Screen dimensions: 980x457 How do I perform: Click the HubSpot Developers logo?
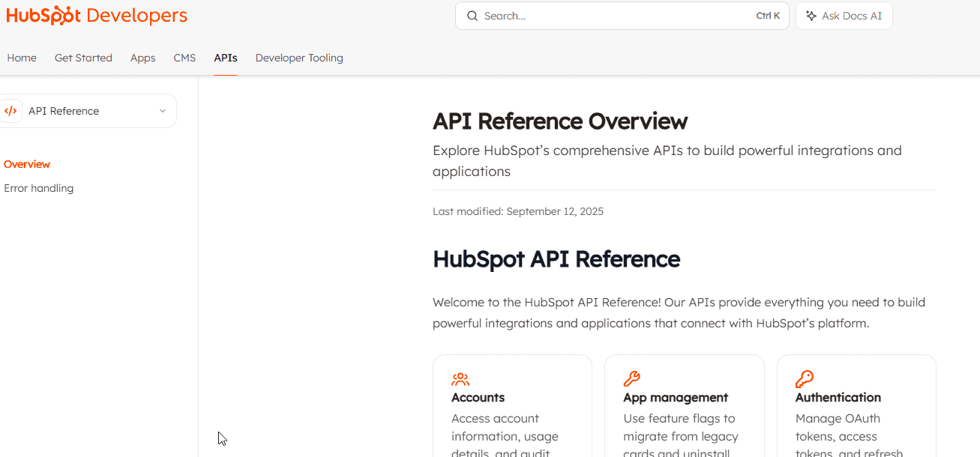click(x=97, y=16)
